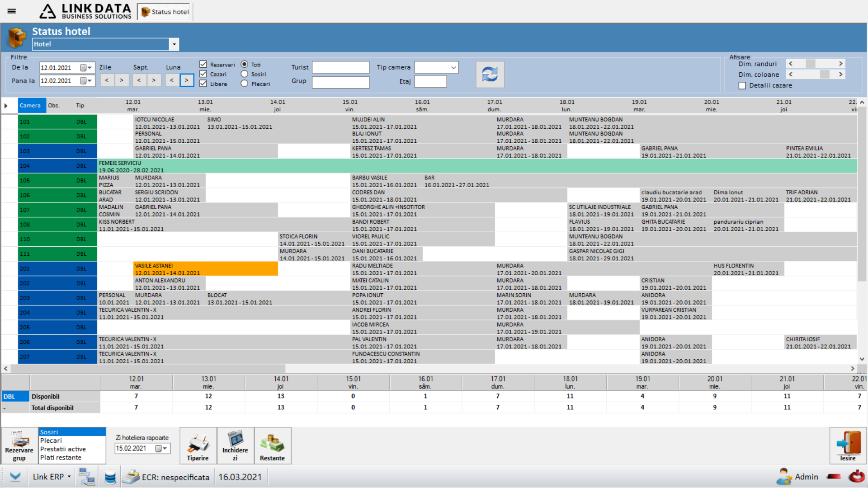Select the Sosiri radio button

coord(245,74)
